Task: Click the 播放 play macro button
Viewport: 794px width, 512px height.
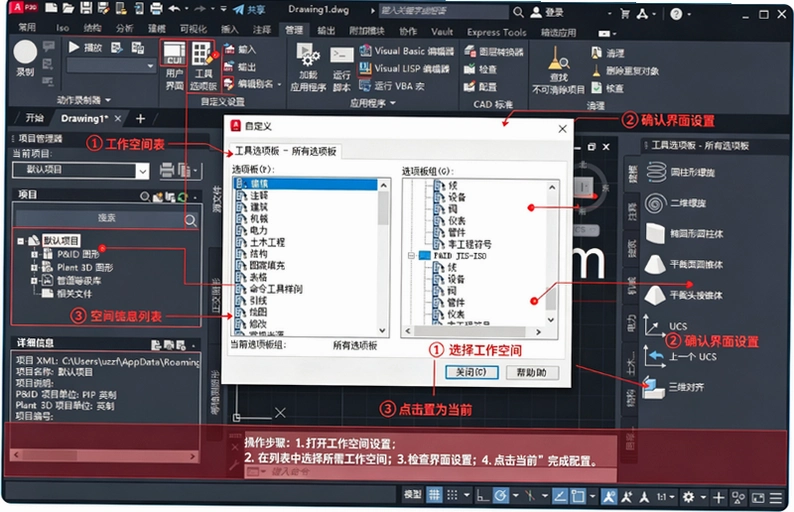Action: point(85,48)
